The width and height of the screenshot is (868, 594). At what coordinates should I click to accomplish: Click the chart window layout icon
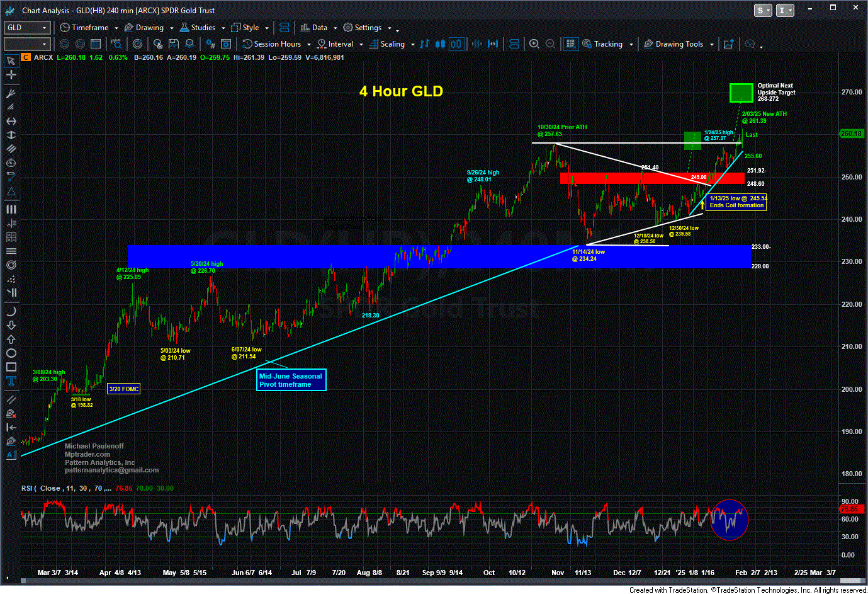96,43
